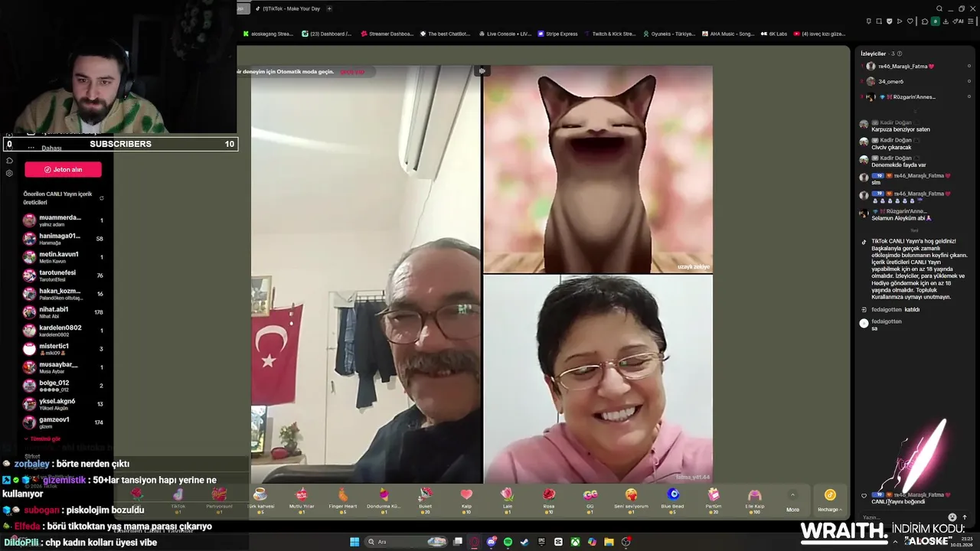This screenshot has width=980, height=551.
Task: Open Xbox app from the taskbar
Action: 575,542
